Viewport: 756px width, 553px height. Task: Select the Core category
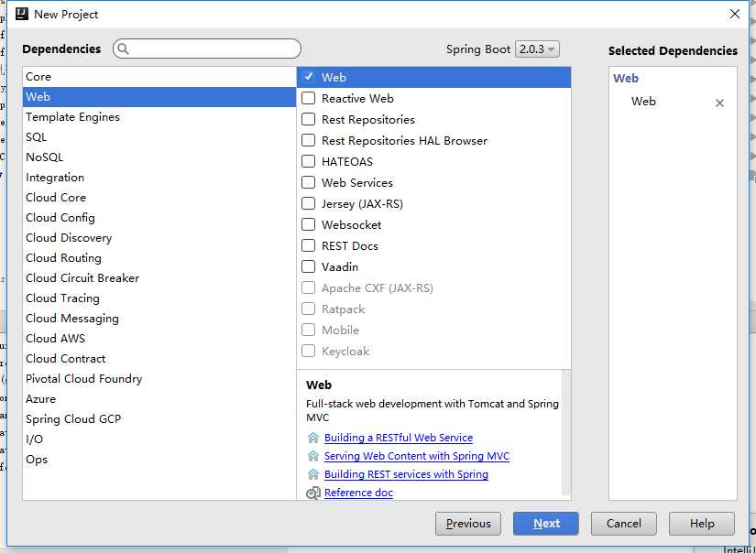pos(159,77)
